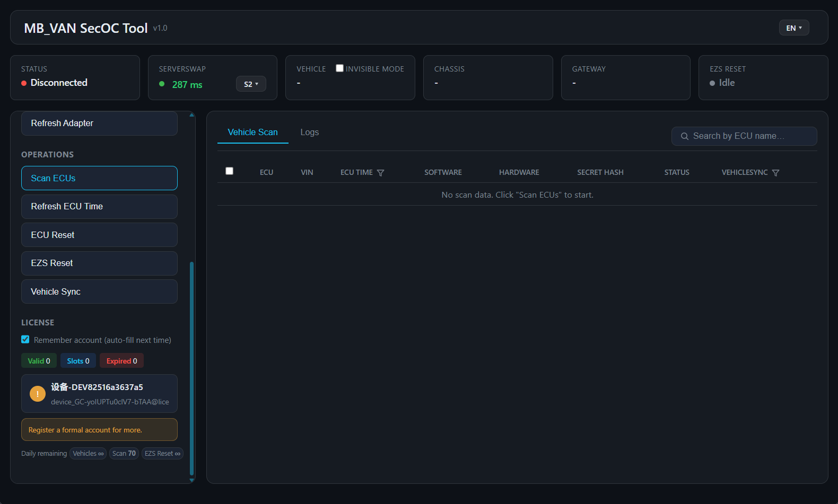Click the SOFTWARE column header

[443, 173]
